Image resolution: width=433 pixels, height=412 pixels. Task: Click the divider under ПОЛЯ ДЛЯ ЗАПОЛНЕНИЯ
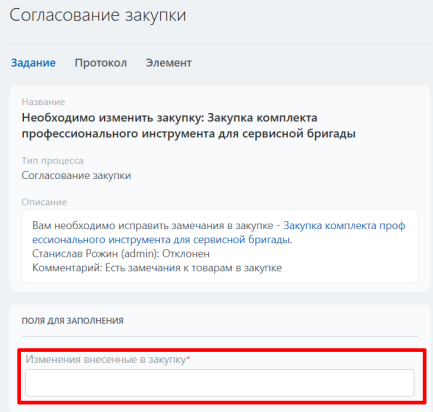(220, 336)
